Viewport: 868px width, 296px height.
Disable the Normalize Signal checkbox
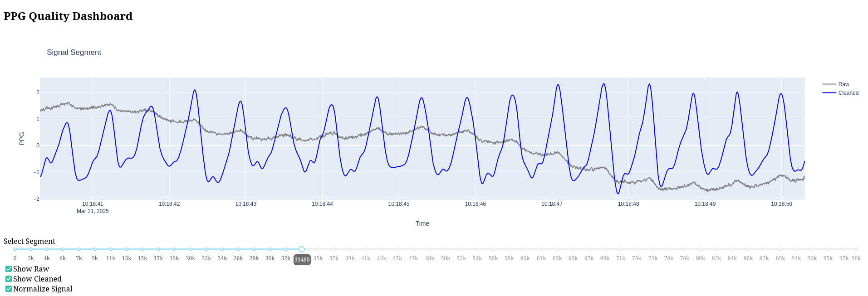[x=9, y=289]
